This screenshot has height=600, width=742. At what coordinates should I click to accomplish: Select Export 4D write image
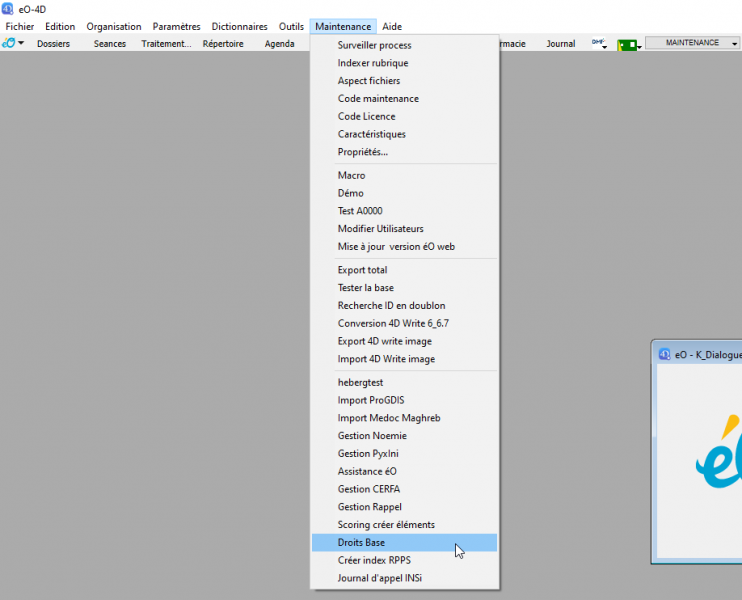(x=405, y=341)
